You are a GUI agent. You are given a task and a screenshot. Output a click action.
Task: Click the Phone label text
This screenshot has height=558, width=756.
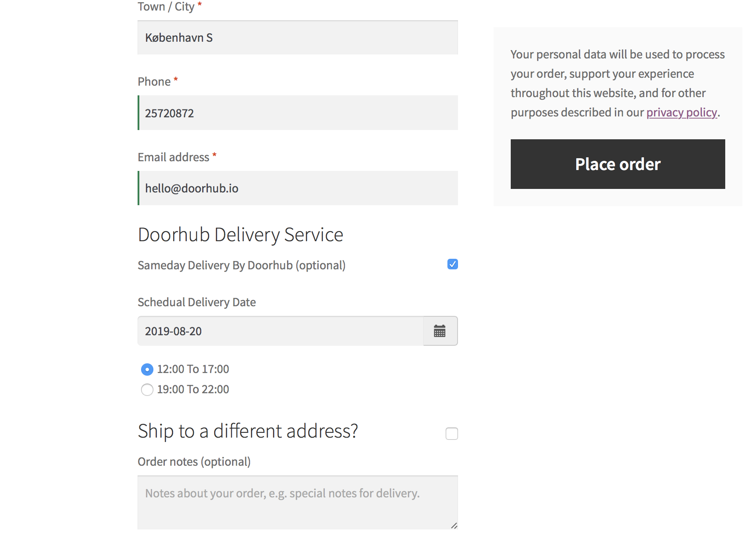coord(154,82)
